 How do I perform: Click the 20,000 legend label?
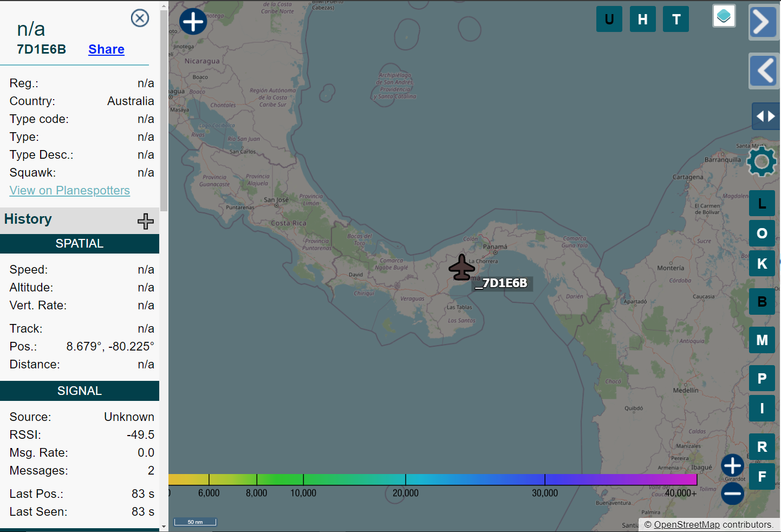(x=406, y=493)
